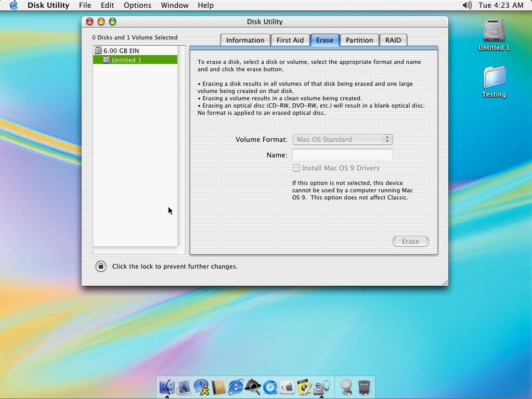This screenshot has height=399, width=532.
Task: Switch to the RAID tab
Action: click(393, 40)
